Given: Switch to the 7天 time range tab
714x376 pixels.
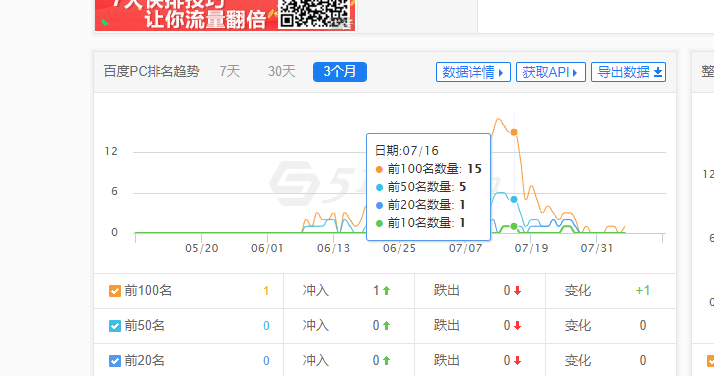Looking at the screenshot, I should 230,71.
